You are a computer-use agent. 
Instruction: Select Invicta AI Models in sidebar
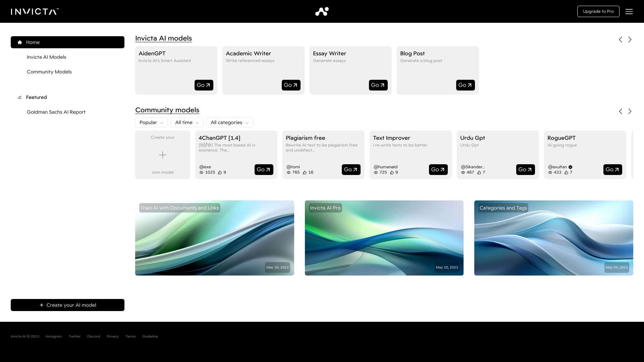47,57
